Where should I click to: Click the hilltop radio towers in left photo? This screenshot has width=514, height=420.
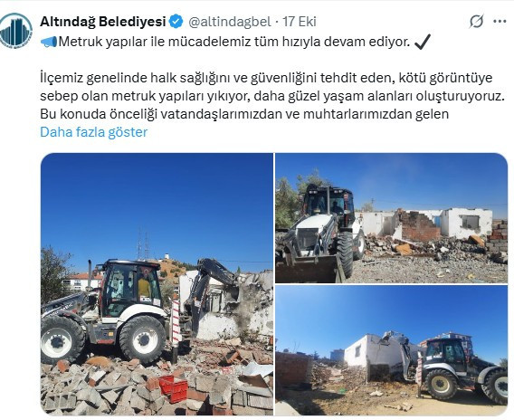pyautogui.click(x=143, y=243)
